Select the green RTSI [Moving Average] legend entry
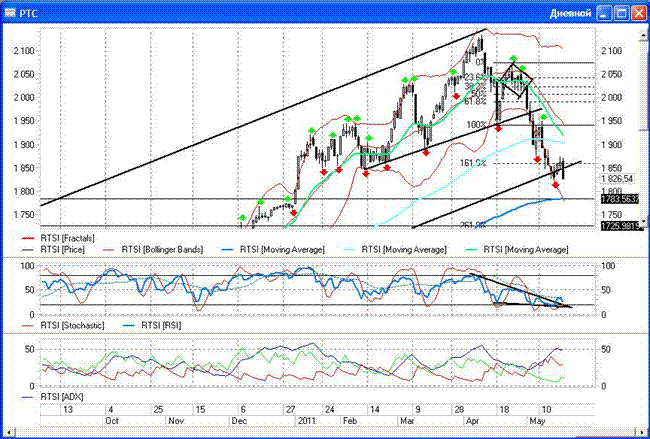 pyautogui.click(x=526, y=250)
